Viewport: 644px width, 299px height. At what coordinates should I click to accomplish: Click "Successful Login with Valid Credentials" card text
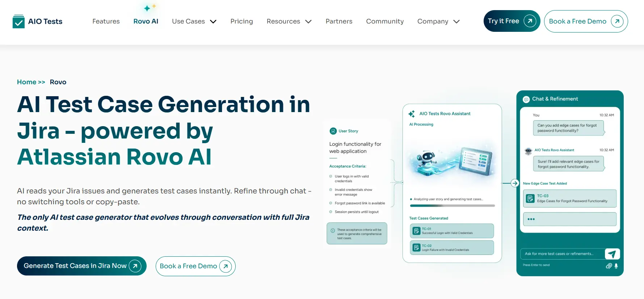pos(447,233)
